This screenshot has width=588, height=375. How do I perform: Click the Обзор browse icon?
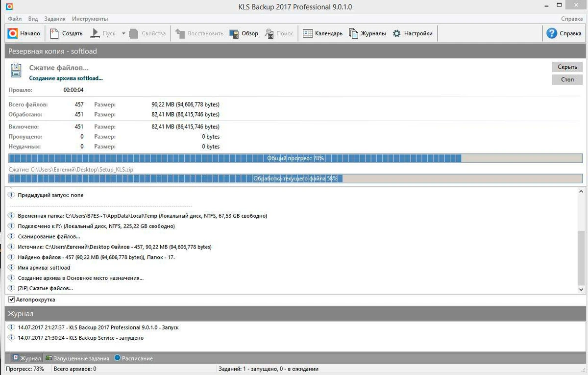coord(234,33)
